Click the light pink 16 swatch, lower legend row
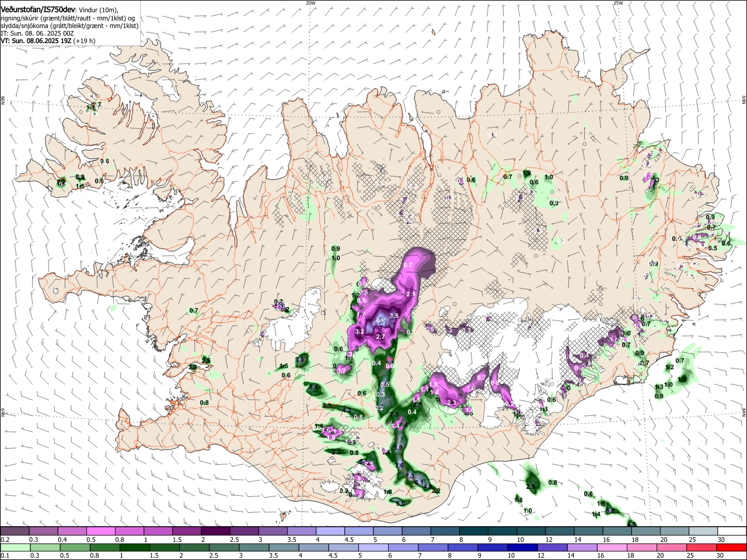 coord(613,547)
